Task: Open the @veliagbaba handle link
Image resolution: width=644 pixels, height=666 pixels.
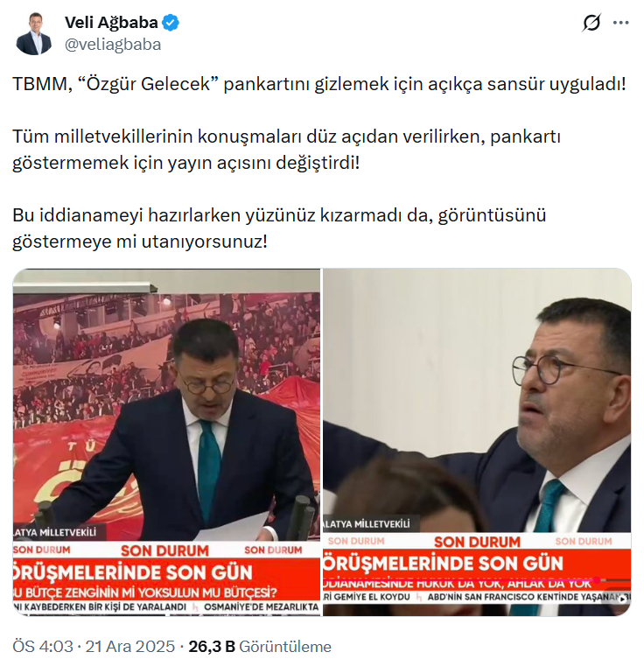Action: click(x=113, y=45)
